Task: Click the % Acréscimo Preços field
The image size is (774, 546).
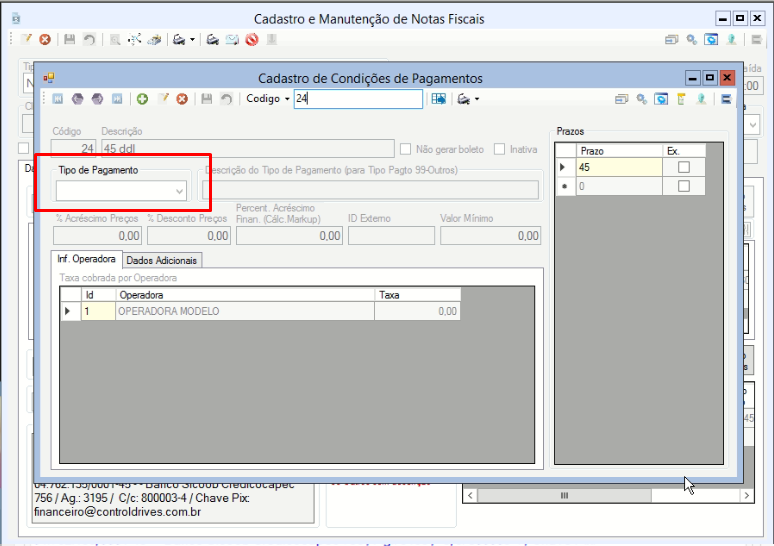Action: (98, 235)
